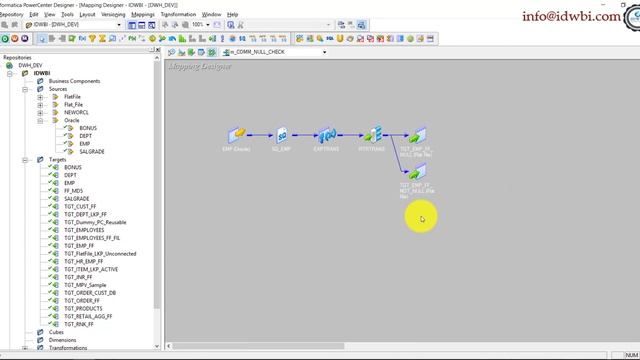Toggle the second blue window-pane view button
The image size is (640, 360).
click(x=142, y=25)
